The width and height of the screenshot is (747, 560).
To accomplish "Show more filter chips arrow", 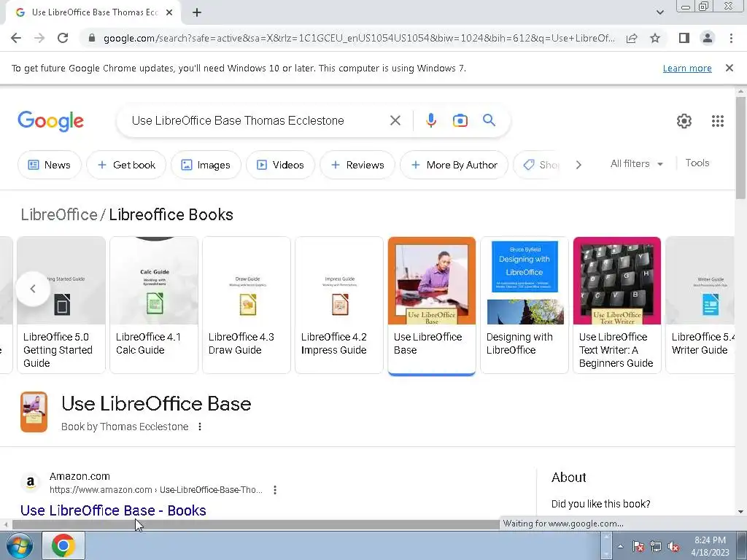I will (578, 165).
